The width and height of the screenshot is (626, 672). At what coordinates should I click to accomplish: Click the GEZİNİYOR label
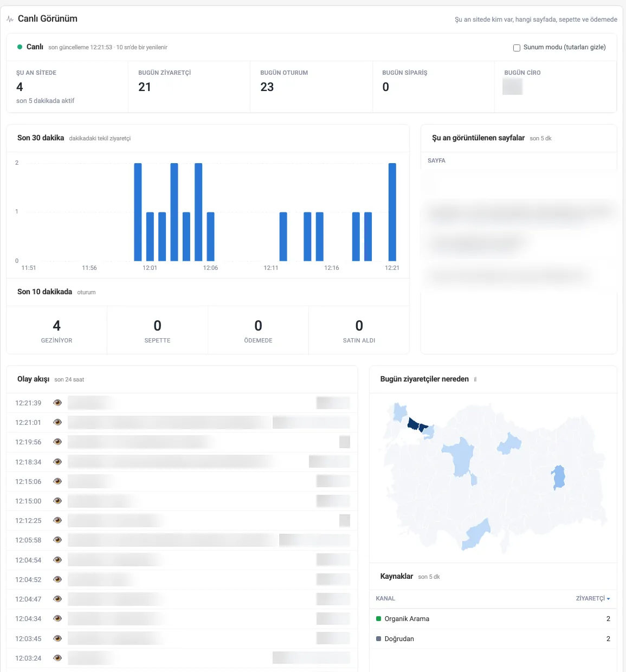click(x=57, y=340)
